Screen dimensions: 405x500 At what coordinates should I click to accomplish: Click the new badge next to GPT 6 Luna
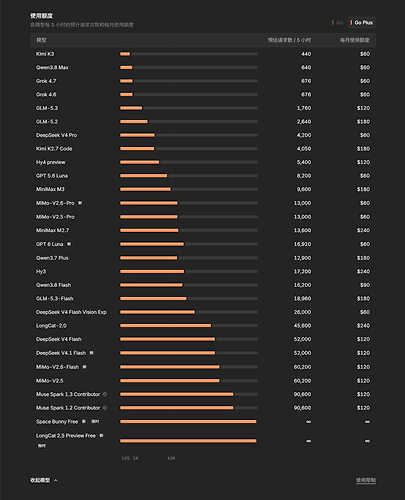[x=69, y=244]
